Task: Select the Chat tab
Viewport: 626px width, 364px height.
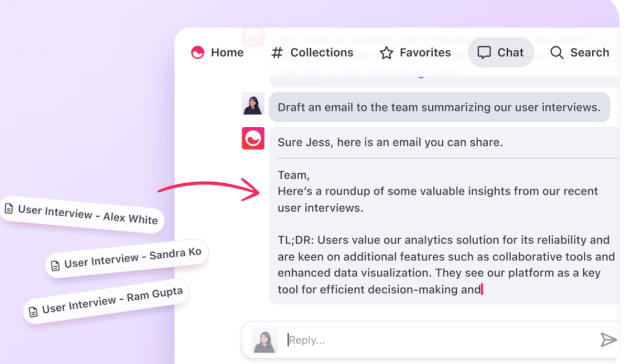Action: (501, 53)
